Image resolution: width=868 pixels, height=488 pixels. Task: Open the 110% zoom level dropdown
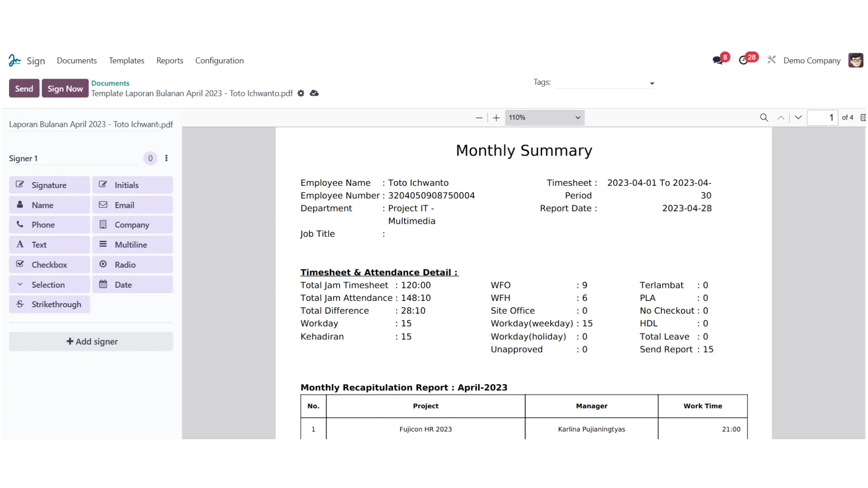(x=544, y=117)
